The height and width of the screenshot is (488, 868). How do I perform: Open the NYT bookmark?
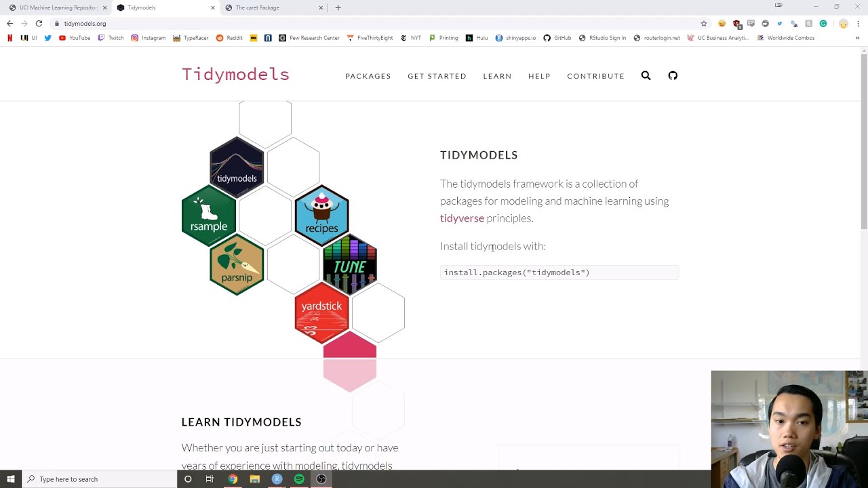(x=411, y=38)
